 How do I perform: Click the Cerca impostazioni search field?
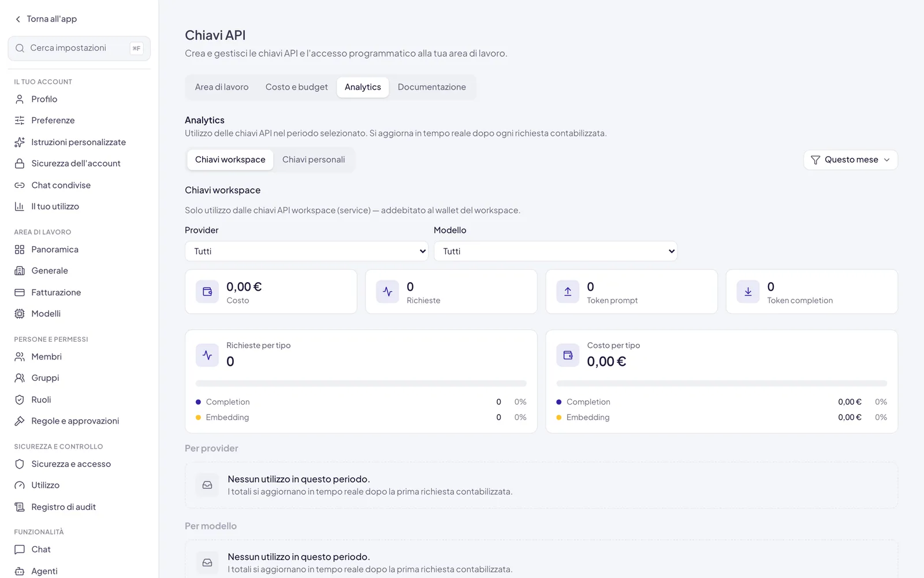pyautogui.click(x=79, y=49)
